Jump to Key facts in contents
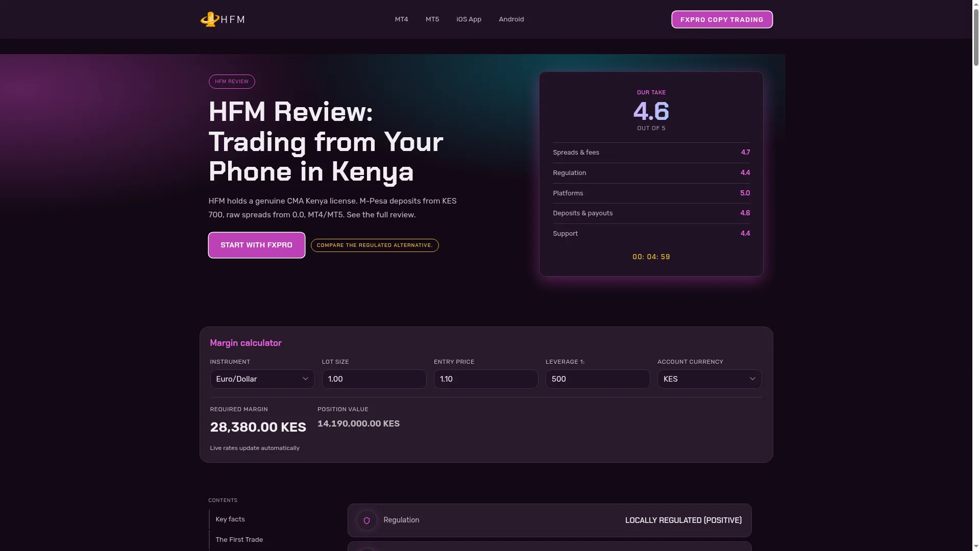The height and width of the screenshot is (551, 980). click(x=230, y=519)
